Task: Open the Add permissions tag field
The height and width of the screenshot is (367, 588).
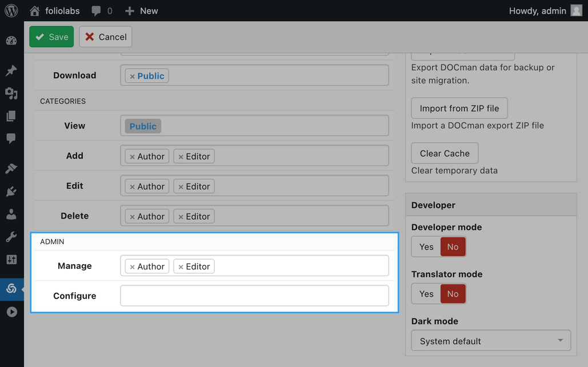Action: pyautogui.click(x=255, y=155)
